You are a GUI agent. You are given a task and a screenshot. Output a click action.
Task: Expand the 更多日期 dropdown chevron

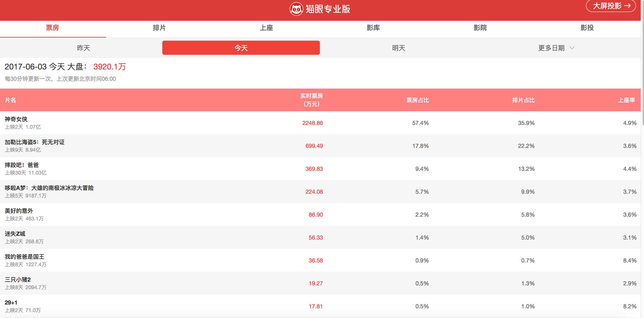[x=572, y=48]
